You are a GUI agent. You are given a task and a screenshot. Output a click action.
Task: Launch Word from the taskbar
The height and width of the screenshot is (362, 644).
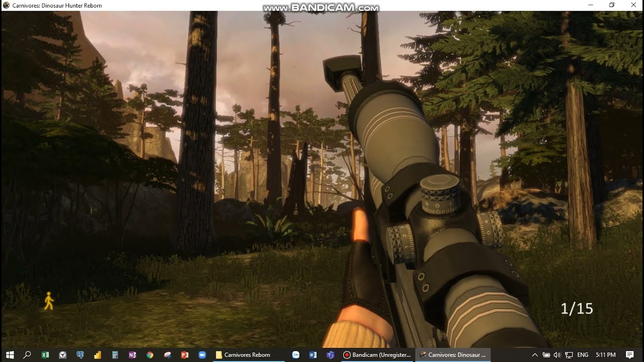(313, 354)
